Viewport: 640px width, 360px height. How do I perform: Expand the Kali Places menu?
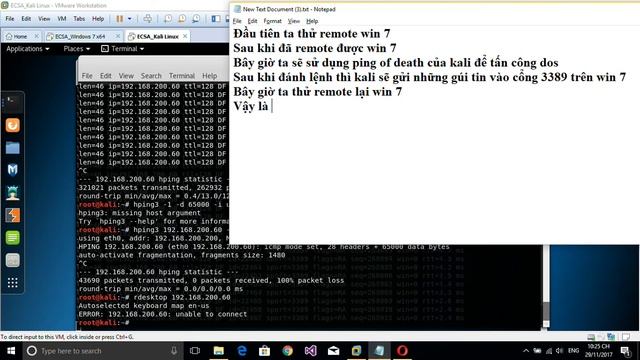point(76,49)
